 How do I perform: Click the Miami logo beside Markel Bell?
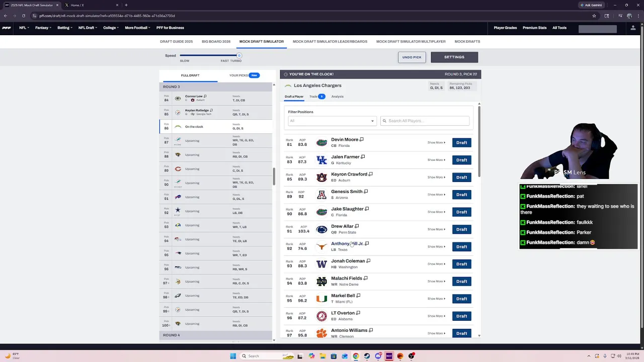(321, 299)
